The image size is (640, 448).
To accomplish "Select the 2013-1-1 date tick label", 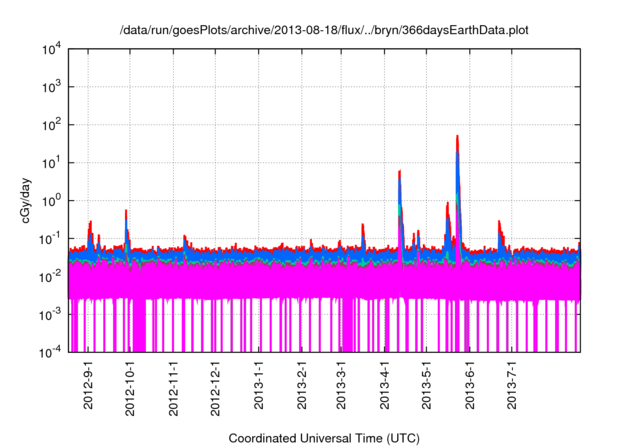I will 258,387.
